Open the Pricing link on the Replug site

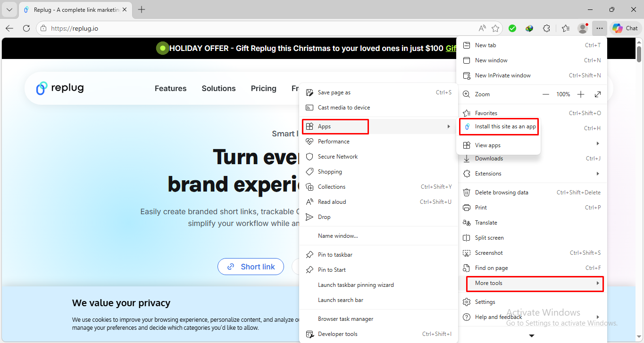263,88
